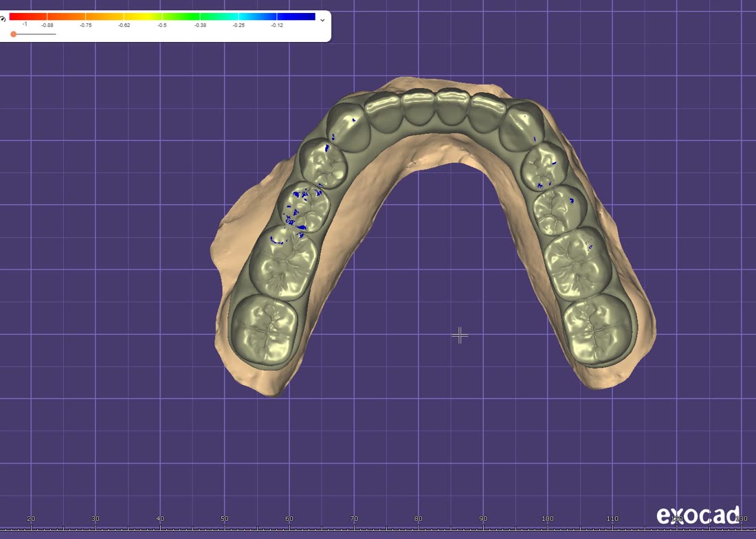
Task: Click the 30 mark on the bottom ruler
Action: click(96, 519)
